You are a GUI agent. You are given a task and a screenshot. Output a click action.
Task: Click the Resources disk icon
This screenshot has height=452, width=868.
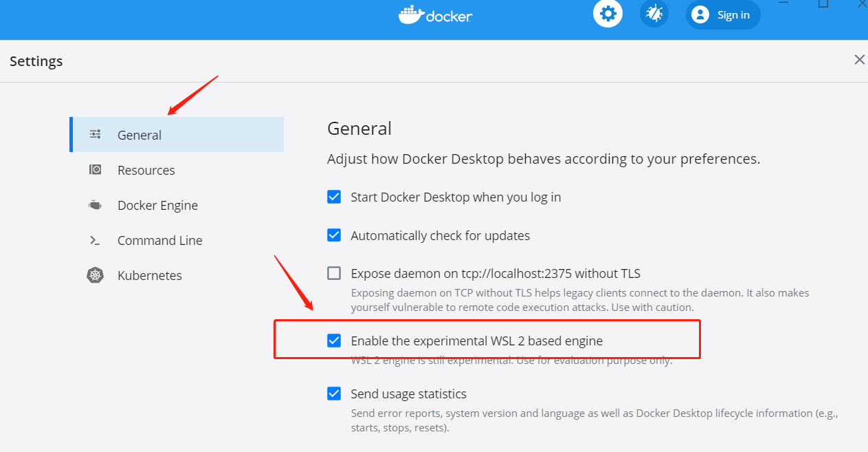[96, 170]
